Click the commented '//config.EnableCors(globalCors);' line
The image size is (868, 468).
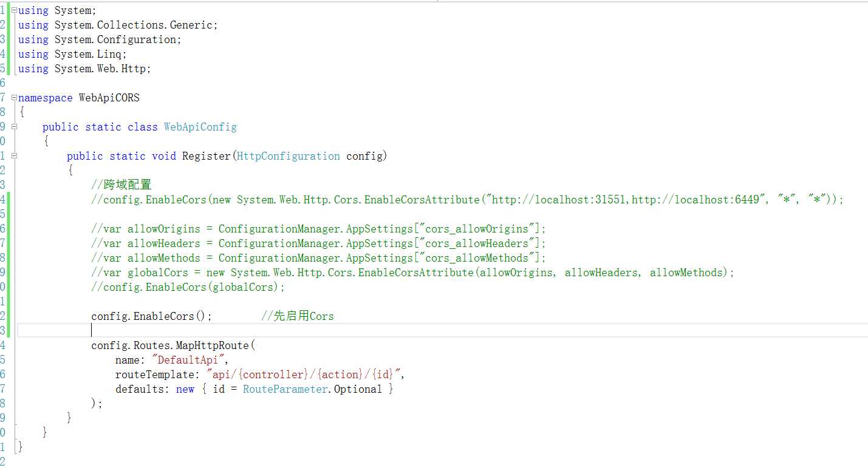pos(188,287)
